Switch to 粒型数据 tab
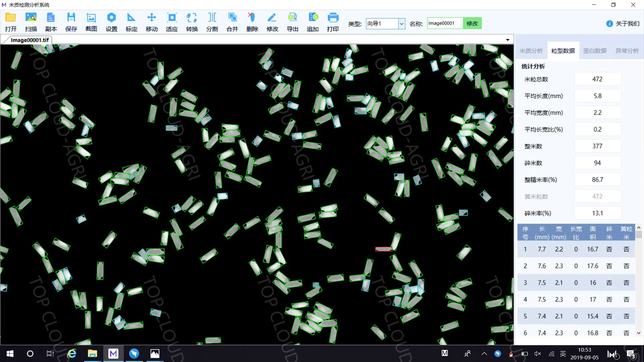Viewport: 644px width, 362px height. pyautogui.click(x=563, y=51)
